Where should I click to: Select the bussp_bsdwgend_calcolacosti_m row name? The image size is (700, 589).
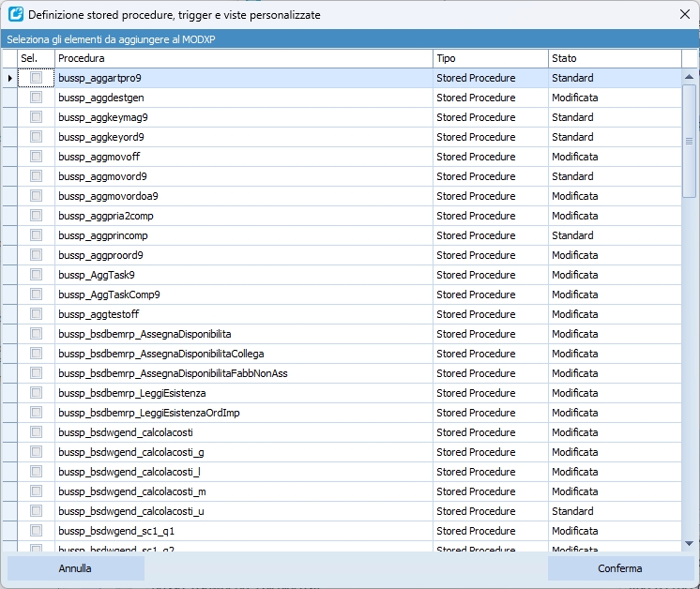point(132,491)
